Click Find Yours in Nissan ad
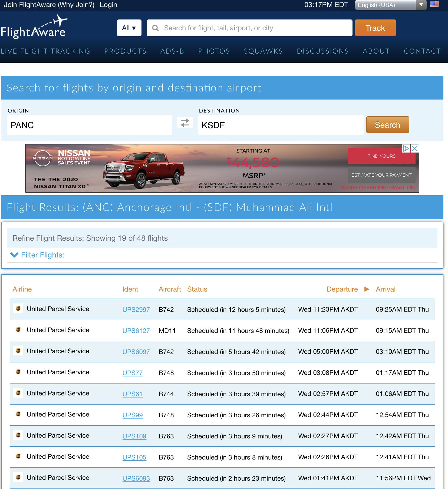This screenshot has height=489, width=448. pyautogui.click(x=381, y=156)
